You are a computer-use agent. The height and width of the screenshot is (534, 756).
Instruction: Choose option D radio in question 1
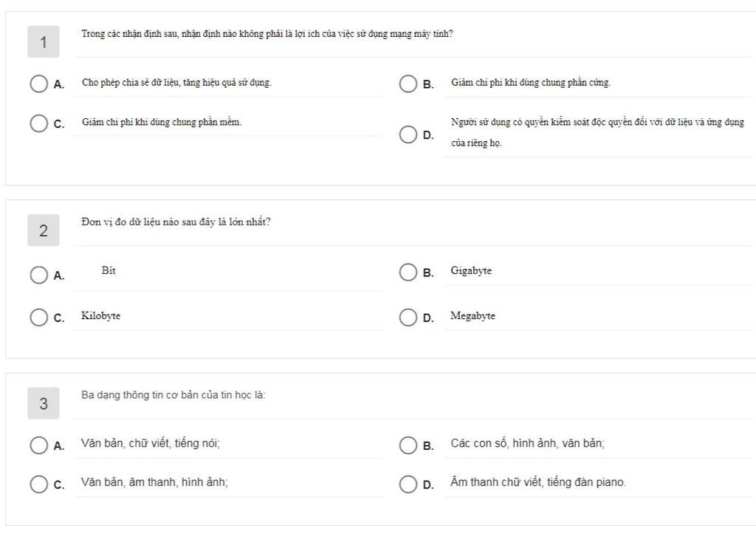[x=408, y=134]
